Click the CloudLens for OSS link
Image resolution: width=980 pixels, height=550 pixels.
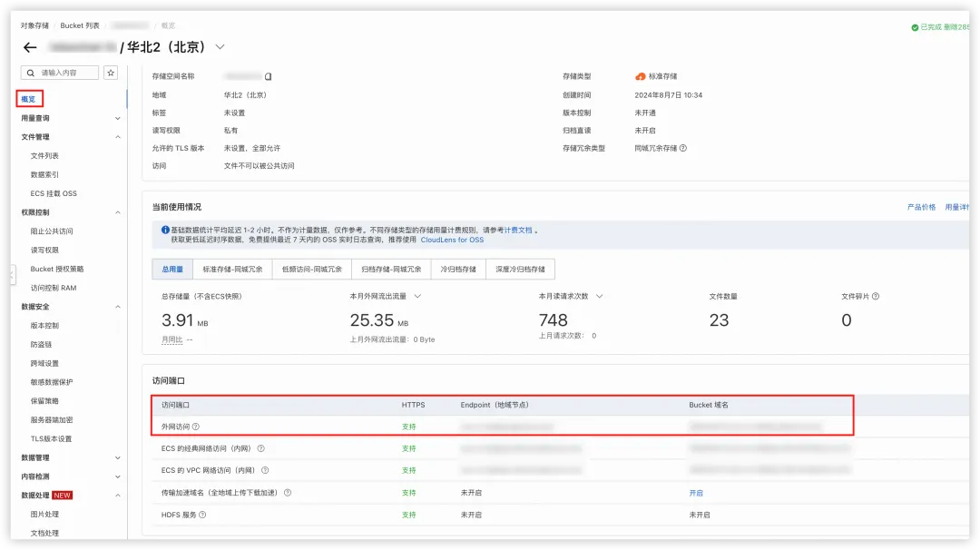point(452,240)
